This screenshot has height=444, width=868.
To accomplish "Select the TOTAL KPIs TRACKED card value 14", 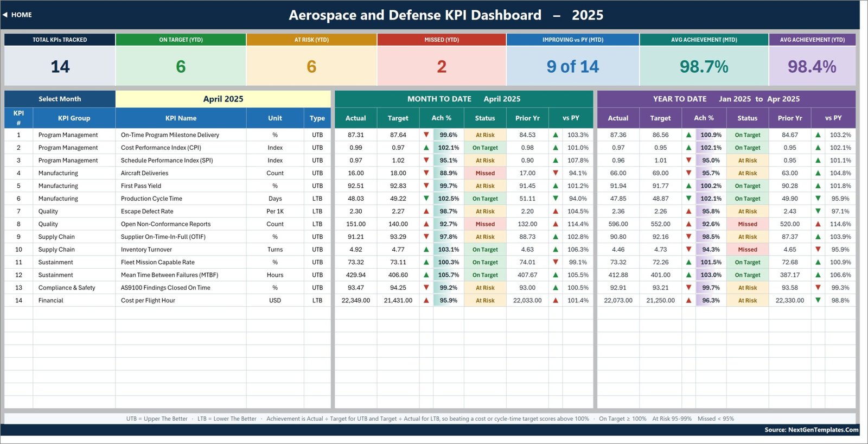I will pyautogui.click(x=60, y=66).
